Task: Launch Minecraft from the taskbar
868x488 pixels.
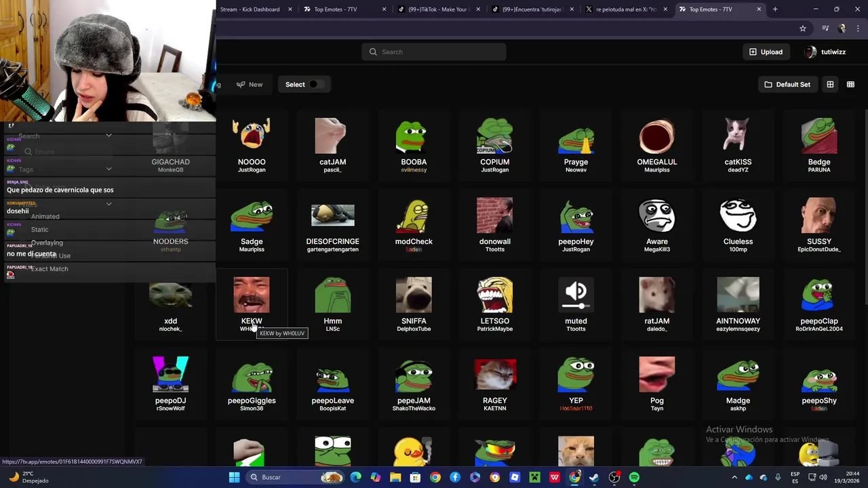Action: (534, 477)
